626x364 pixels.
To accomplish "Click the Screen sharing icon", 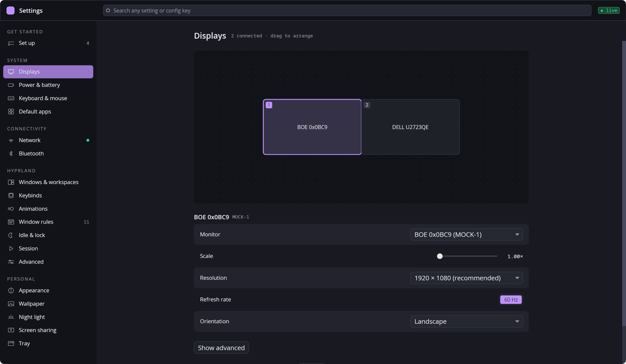I will (11, 330).
